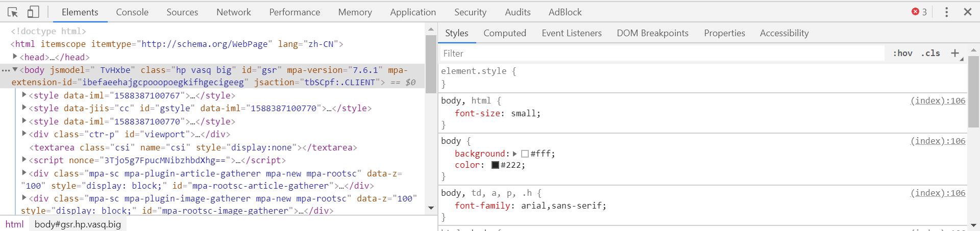Screen dimensions: 980x231
Task: Close the DevTools panel
Action: (967, 12)
